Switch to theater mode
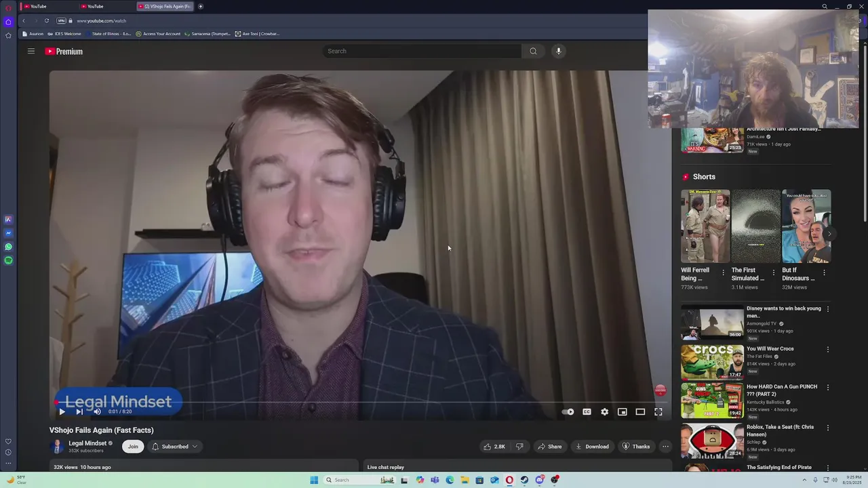Screen dimensions: 868x488 coord(640,411)
